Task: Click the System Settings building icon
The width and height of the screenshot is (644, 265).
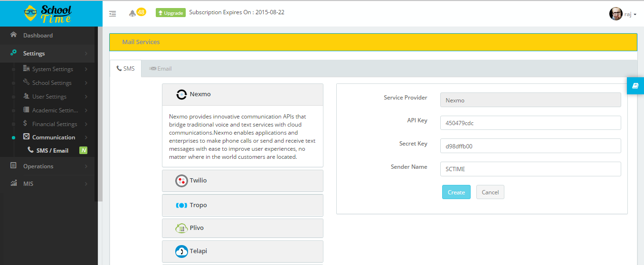Action: coord(27,69)
